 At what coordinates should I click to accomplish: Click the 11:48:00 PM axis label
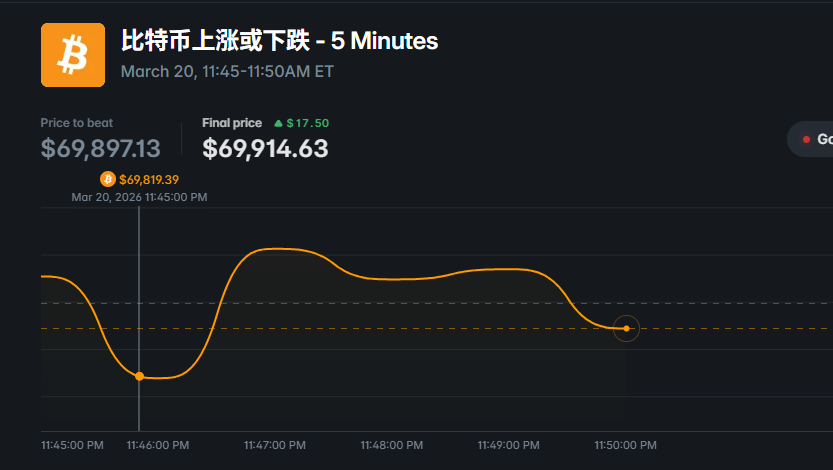click(392, 445)
